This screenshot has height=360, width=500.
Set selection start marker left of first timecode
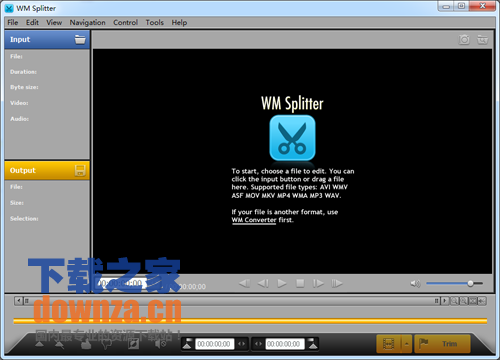188,344
